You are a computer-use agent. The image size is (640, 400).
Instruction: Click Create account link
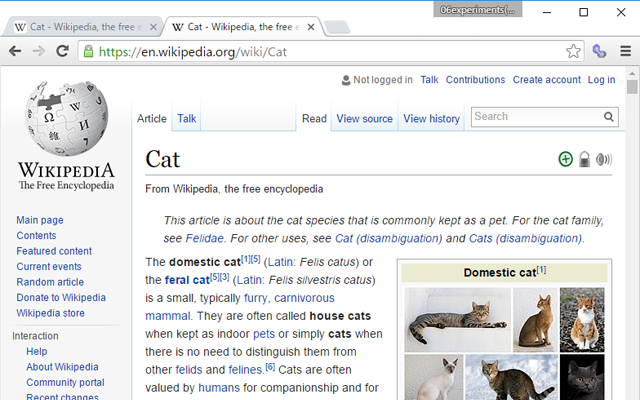click(x=547, y=80)
